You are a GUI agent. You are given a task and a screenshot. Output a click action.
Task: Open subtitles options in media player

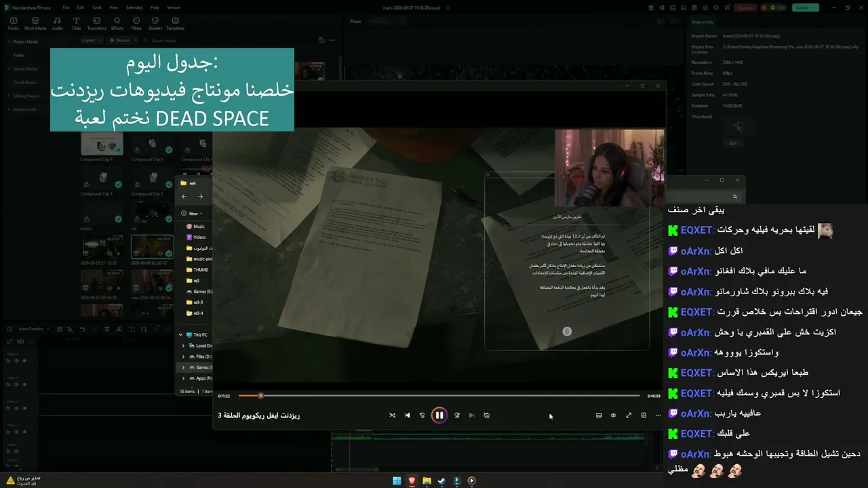(x=599, y=415)
